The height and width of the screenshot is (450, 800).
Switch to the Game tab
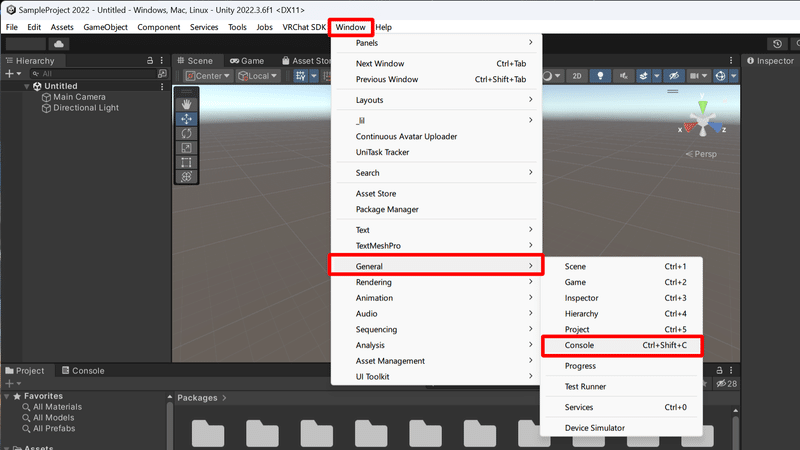247,61
